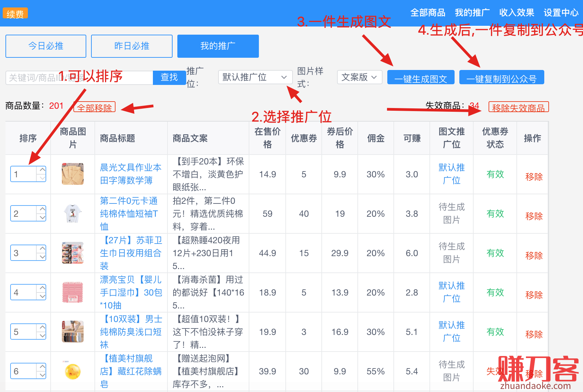This screenshot has width=583, height=392.
Task: Click the yellow saffron soap thumbnail
Action: pos(72,371)
